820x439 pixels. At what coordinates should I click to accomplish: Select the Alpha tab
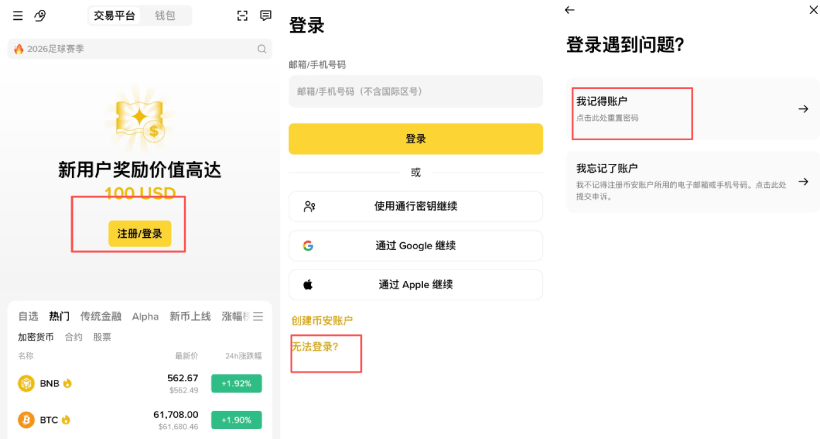pyautogui.click(x=145, y=317)
